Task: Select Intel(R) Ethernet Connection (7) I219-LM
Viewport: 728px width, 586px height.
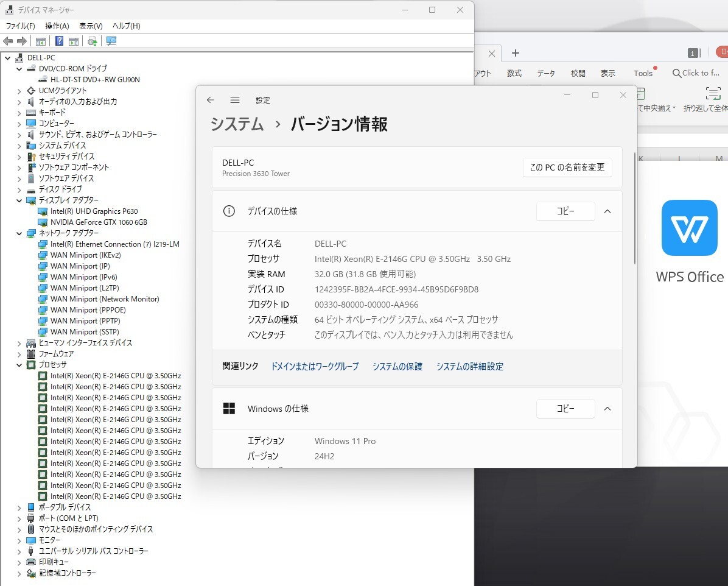Action: coord(114,244)
